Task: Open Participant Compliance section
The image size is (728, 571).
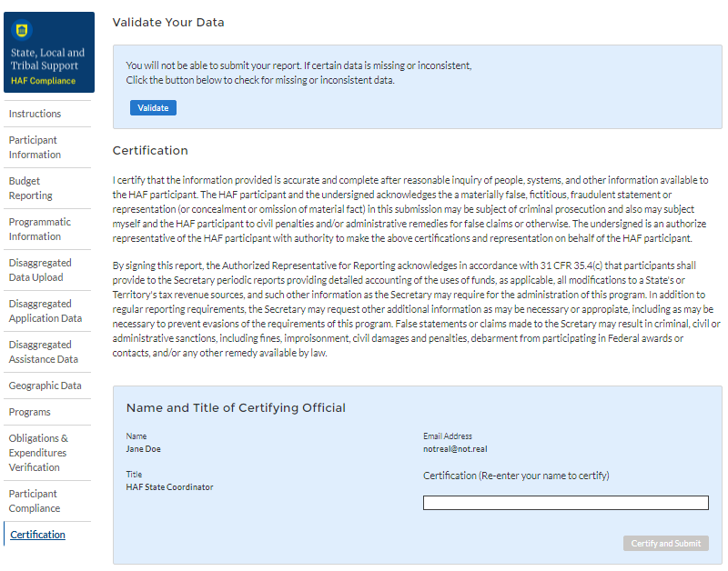Action: [x=34, y=501]
